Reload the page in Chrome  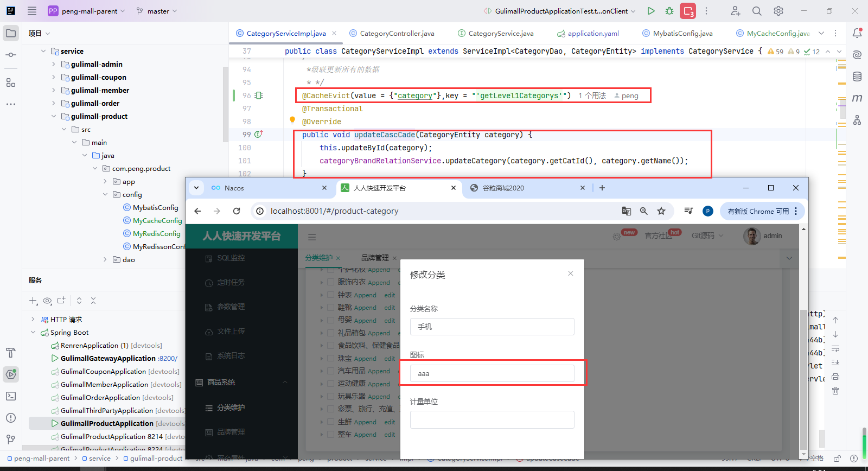click(x=237, y=211)
